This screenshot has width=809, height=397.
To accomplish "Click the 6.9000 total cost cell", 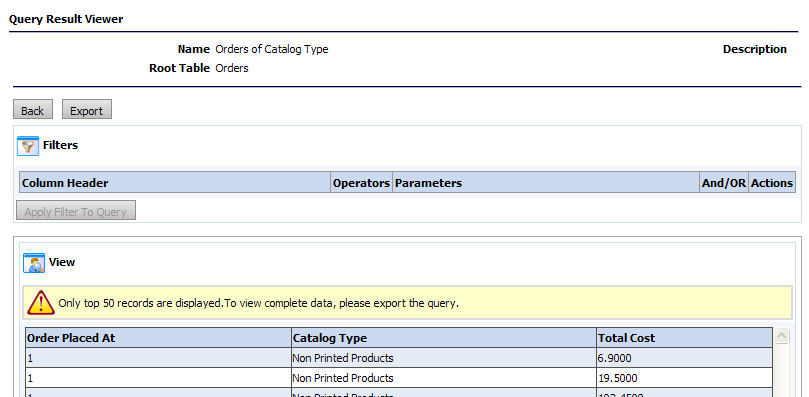I will [x=684, y=358].
